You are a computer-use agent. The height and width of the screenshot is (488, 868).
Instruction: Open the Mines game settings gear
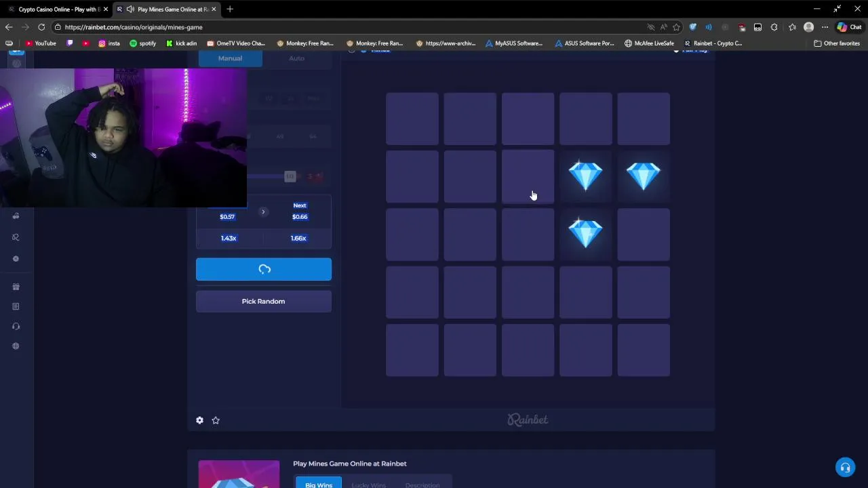pyautogui.click(x=199, y=420)
